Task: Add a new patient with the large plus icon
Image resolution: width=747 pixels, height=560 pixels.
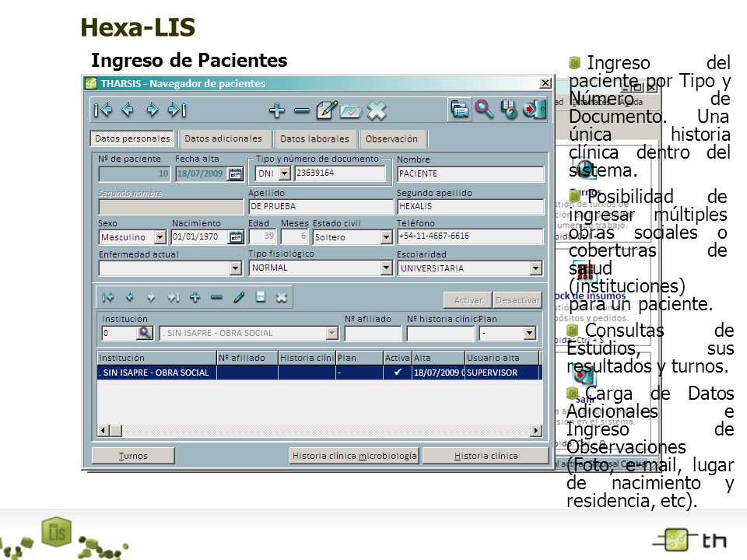Action: coord(277,110)
